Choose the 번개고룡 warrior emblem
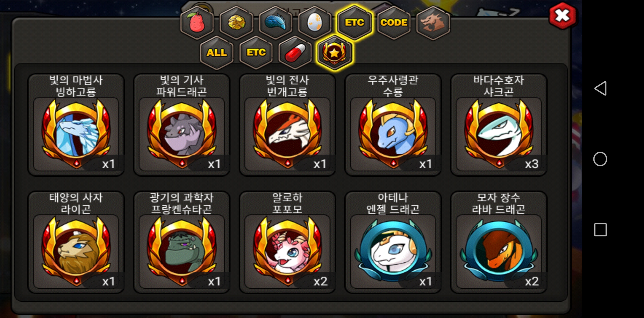 point(287,125)
